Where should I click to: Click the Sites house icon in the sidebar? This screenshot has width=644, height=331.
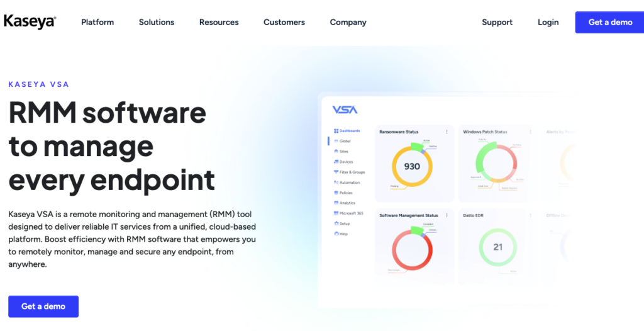[336, 151]
